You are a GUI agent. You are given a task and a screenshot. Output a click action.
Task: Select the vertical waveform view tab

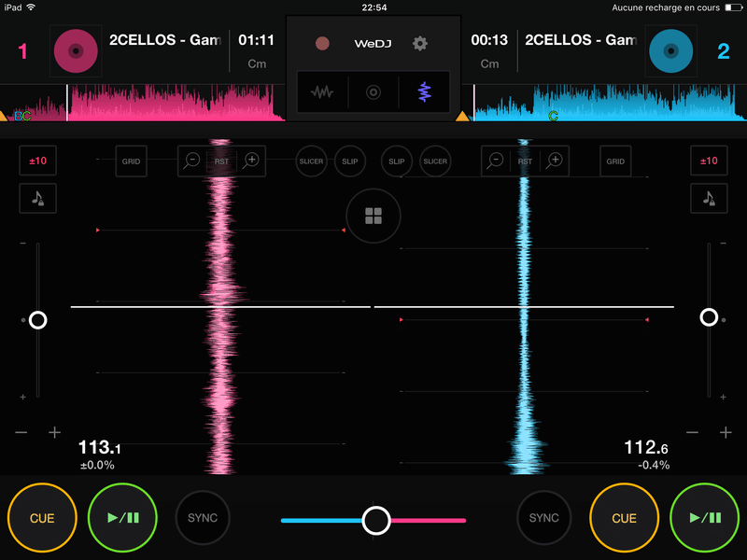pos(425,91)
